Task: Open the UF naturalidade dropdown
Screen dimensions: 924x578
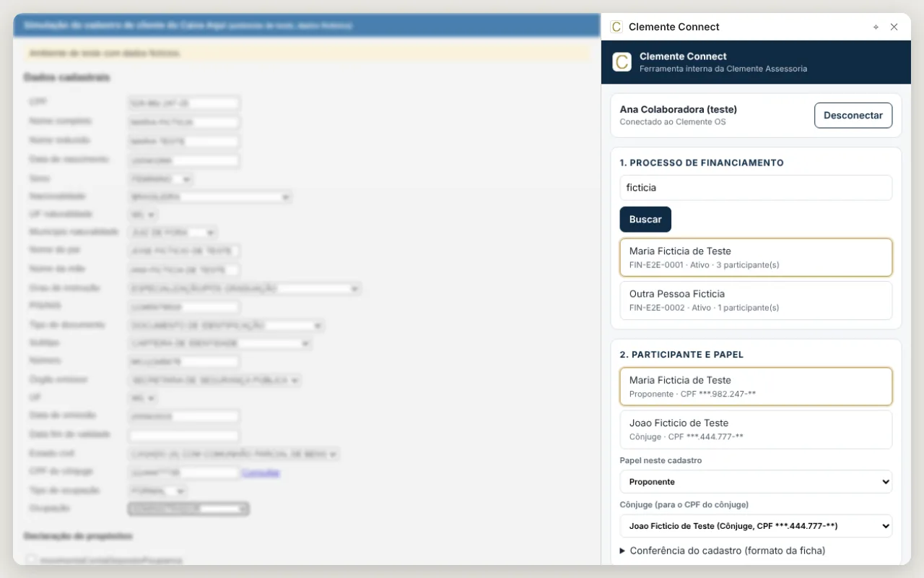Action: [x=143, y=215]
